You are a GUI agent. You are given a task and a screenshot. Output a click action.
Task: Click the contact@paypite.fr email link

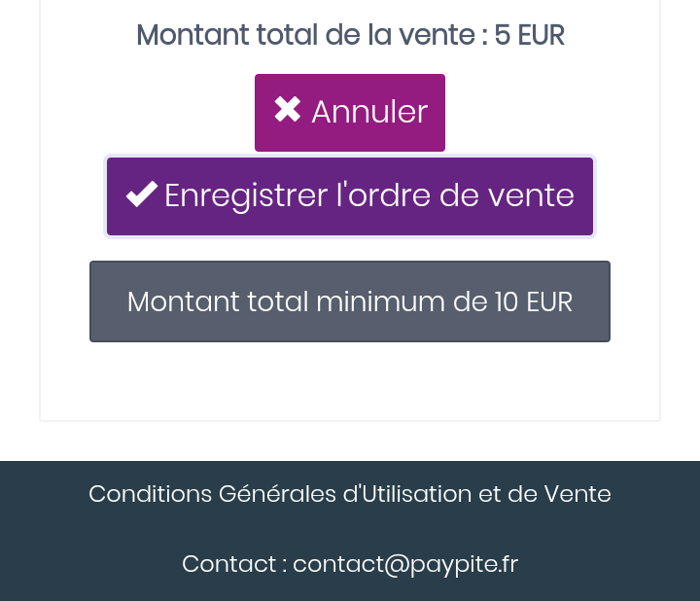click(405, 564)
